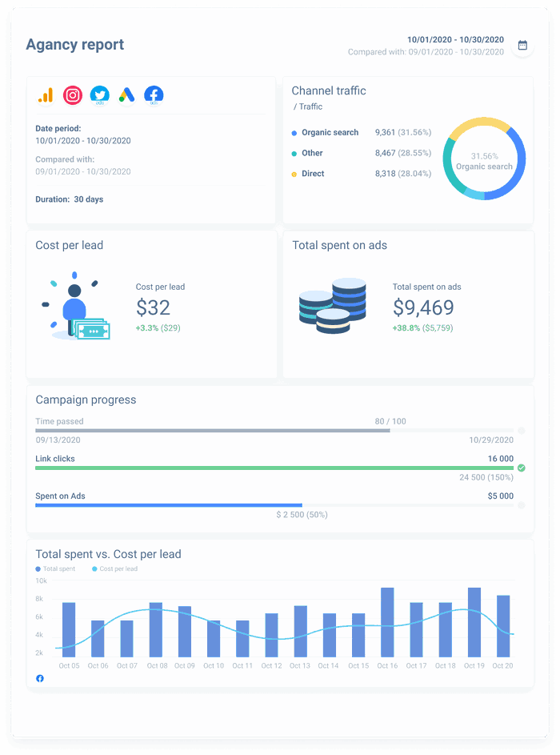Toggle the Total spent legend series

[x=55, y=568]
